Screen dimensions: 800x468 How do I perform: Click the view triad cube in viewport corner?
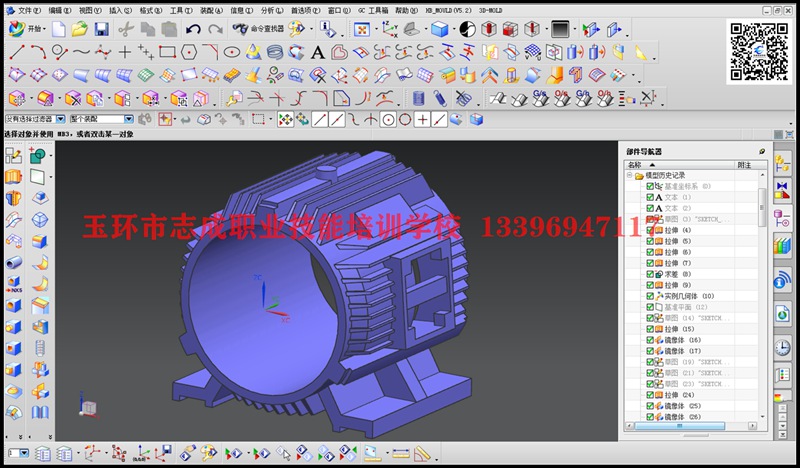tap(88, 406)
